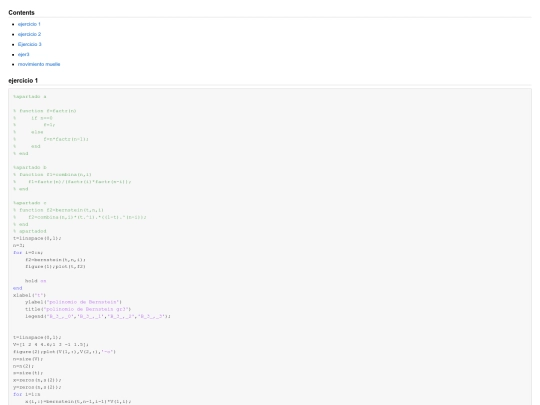This screenshot has width=540, height=405.
Task: Follow the 'ejer3' contents link
Action: pos(23,54)
